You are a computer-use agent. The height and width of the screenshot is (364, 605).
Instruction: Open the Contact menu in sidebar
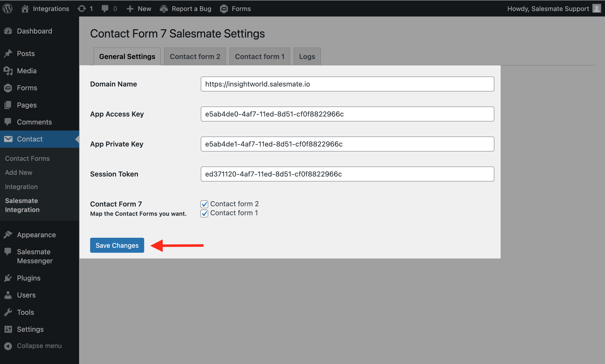point(30,139)
